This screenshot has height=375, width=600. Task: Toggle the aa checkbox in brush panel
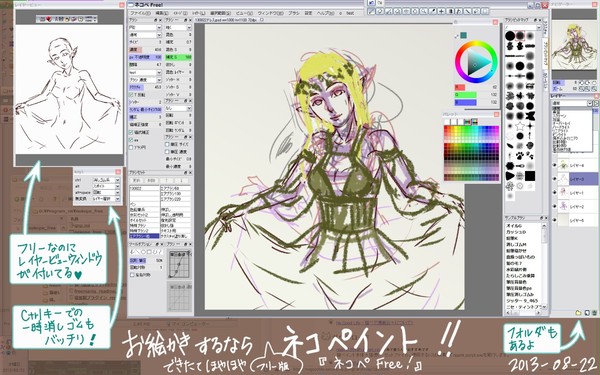coord(131,140)
